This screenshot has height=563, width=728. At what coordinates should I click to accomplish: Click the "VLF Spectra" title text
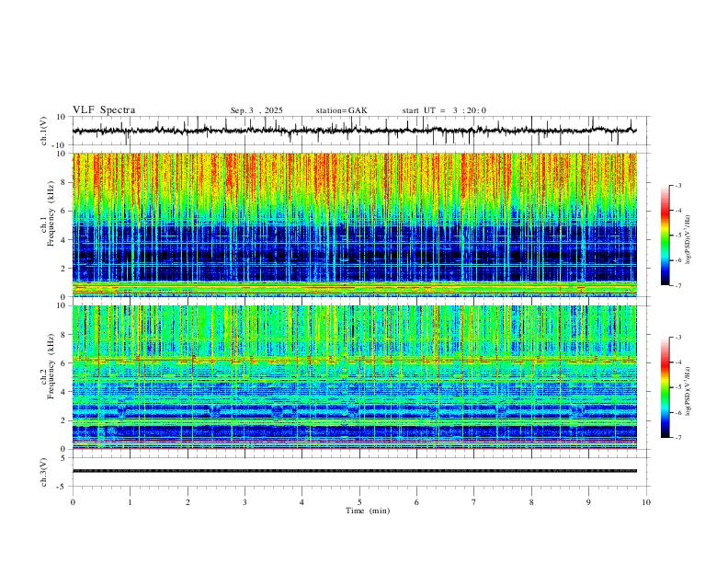pos(104,110)
